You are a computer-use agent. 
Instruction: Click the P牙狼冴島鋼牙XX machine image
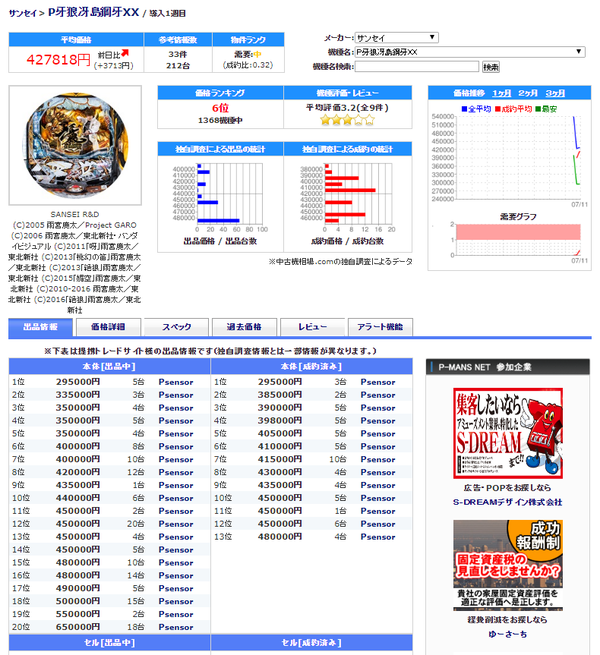point(75,145)
